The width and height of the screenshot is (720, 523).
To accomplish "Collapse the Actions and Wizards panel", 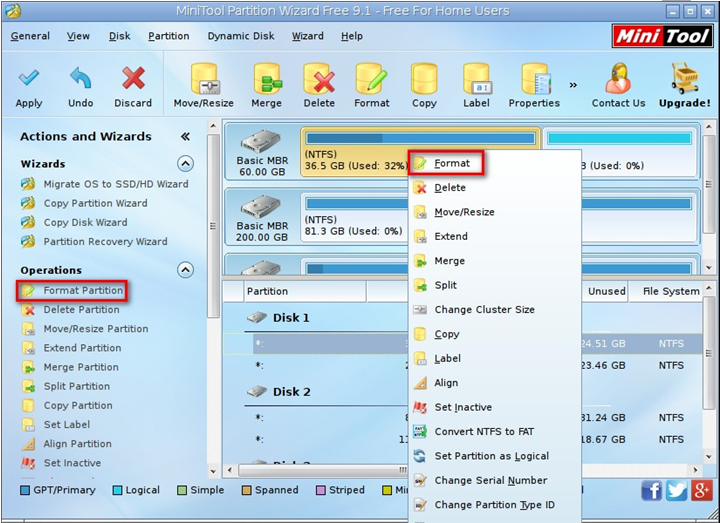I will click(185, 136).
